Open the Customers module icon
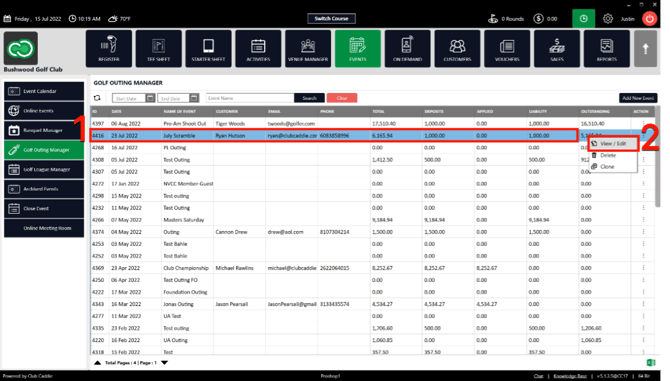Screen dimensions: 670x381 [457, 48]
